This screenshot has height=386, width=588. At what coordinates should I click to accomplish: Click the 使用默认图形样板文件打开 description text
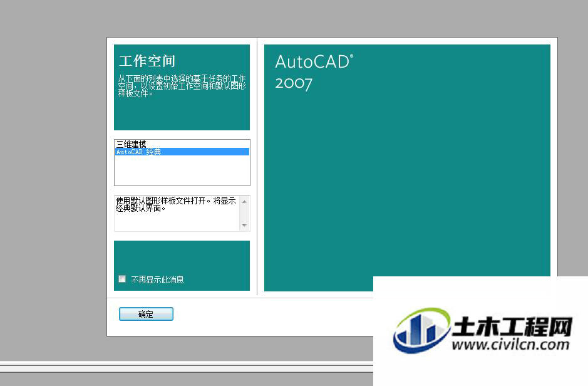(175, 204)
